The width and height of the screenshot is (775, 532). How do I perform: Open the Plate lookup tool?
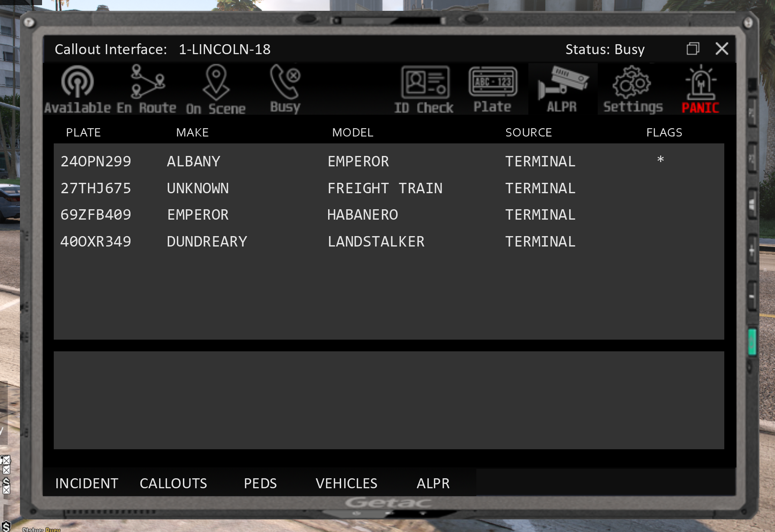pos(493,89)
